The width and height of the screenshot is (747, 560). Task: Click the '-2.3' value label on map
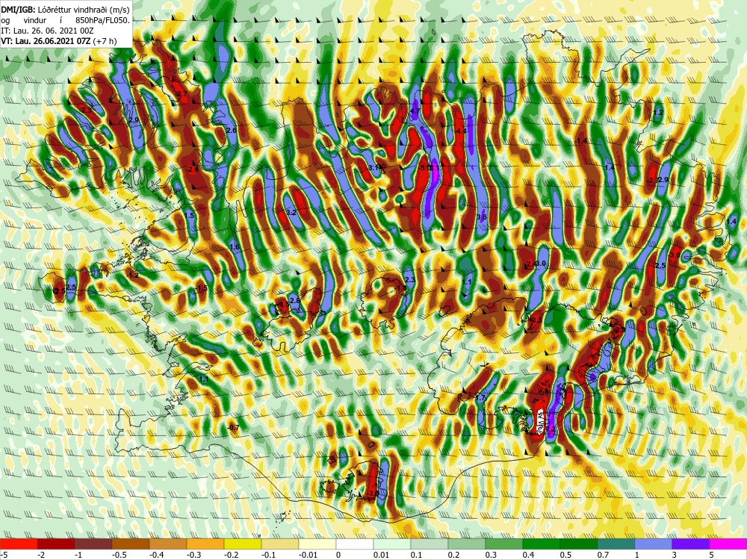[x=86, y=110]
